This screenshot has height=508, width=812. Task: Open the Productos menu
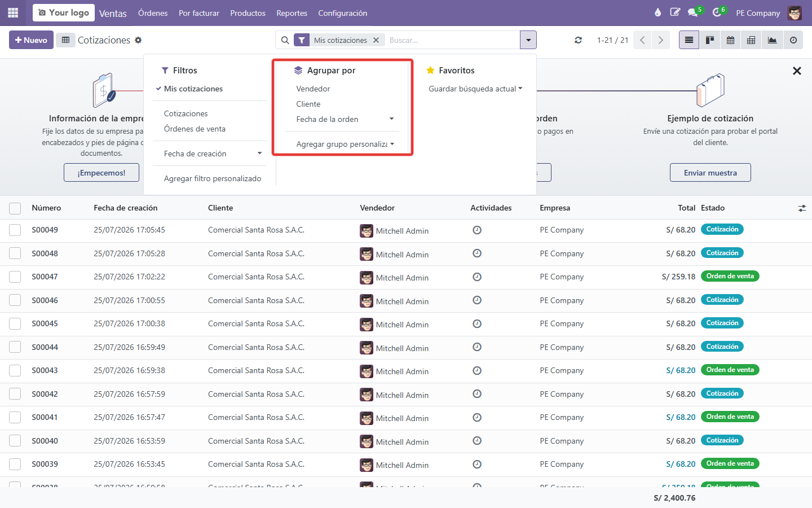[x=248, y=13]
